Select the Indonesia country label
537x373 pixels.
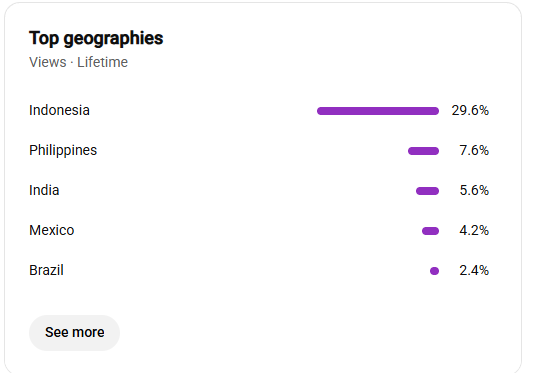59,110
